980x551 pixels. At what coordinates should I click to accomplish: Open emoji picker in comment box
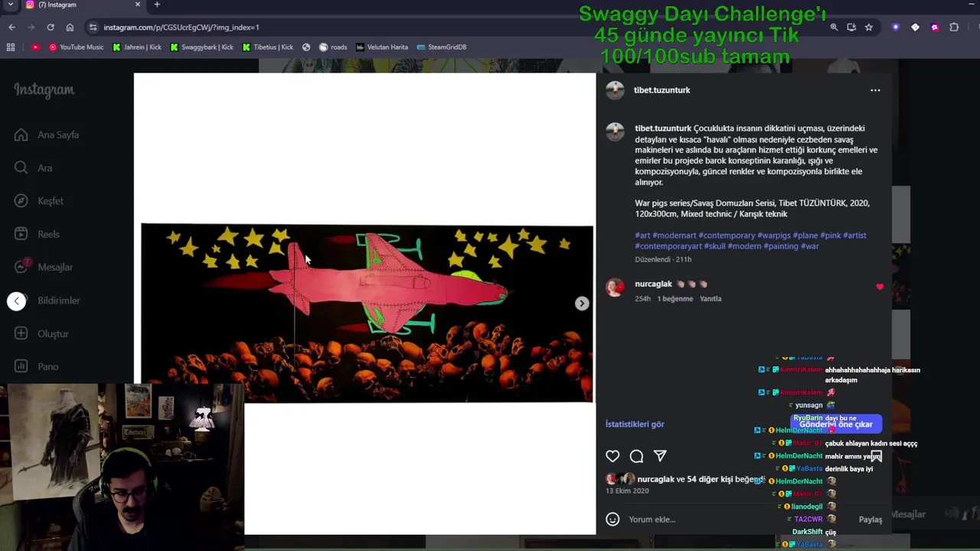point(612,519)
